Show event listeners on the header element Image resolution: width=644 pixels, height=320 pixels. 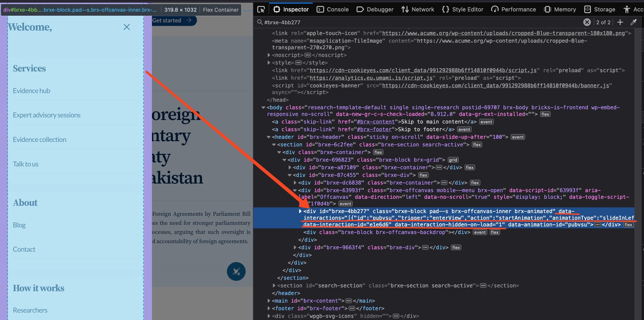tap(518, 137)
